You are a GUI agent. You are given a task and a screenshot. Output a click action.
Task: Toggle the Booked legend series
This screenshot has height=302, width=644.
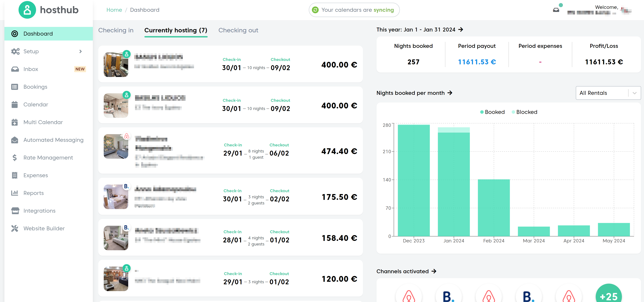(x=492, y=112)
